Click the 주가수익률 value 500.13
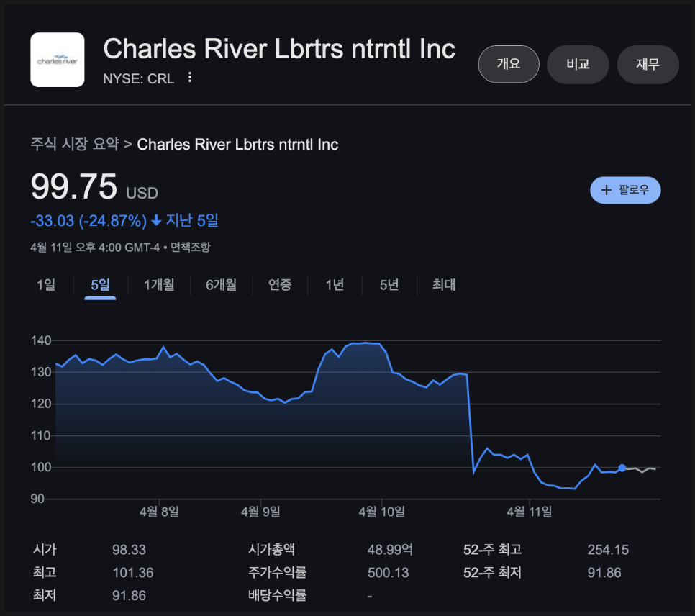 (x=389, y=573)
